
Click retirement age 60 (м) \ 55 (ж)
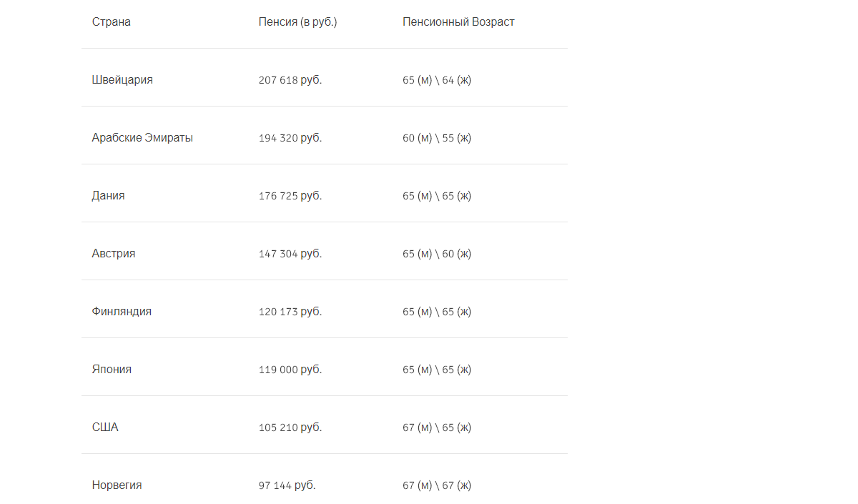437,138
